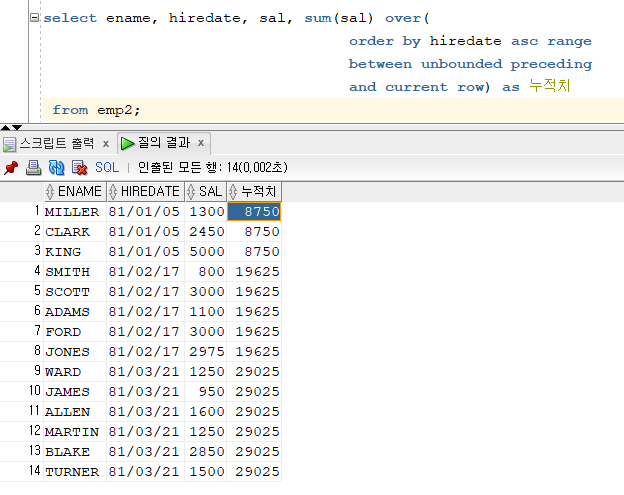This screenshot has height=495, width=624.
Task: Click the 누적치 alias in the SQL editor
Action: click(550, 86)
